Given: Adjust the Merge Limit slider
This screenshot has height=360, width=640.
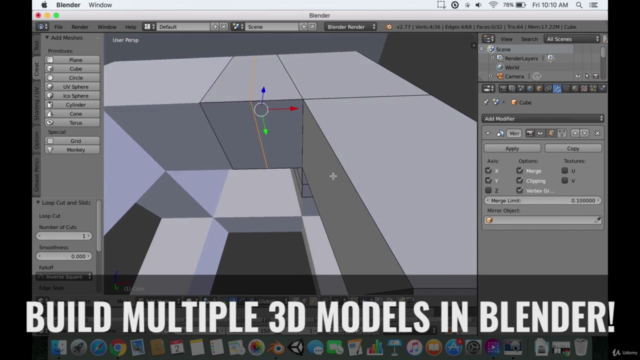Looking at the screenshot, I should [x=543, y=201].
